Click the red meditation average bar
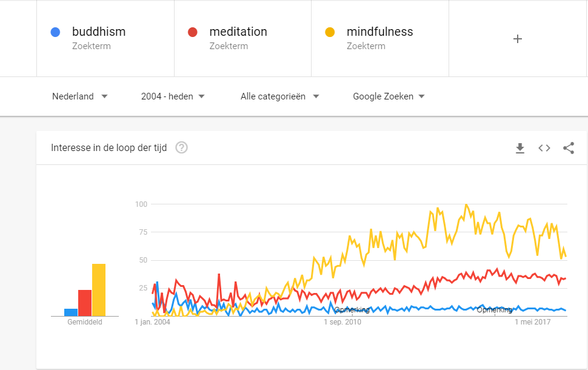Viewport: 588px width, 370px height. tap(85, 303)
